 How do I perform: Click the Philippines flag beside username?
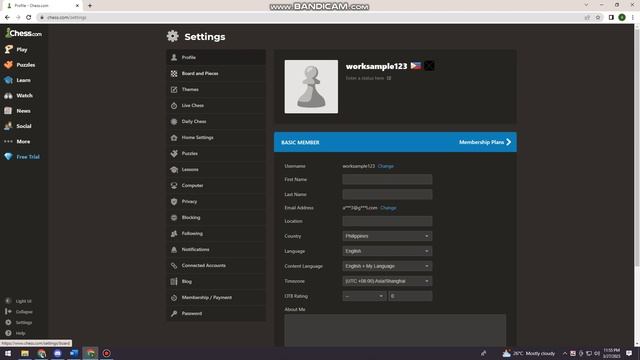(416, 66)
